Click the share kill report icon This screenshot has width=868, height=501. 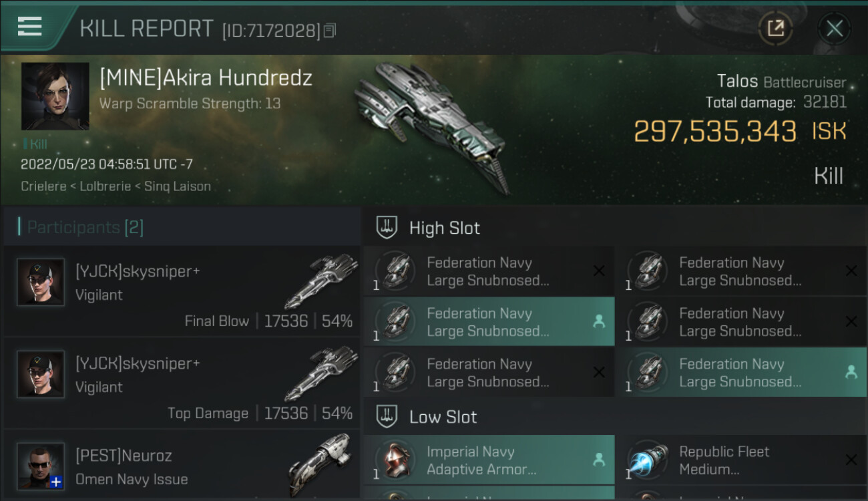(x=775, y=28)
